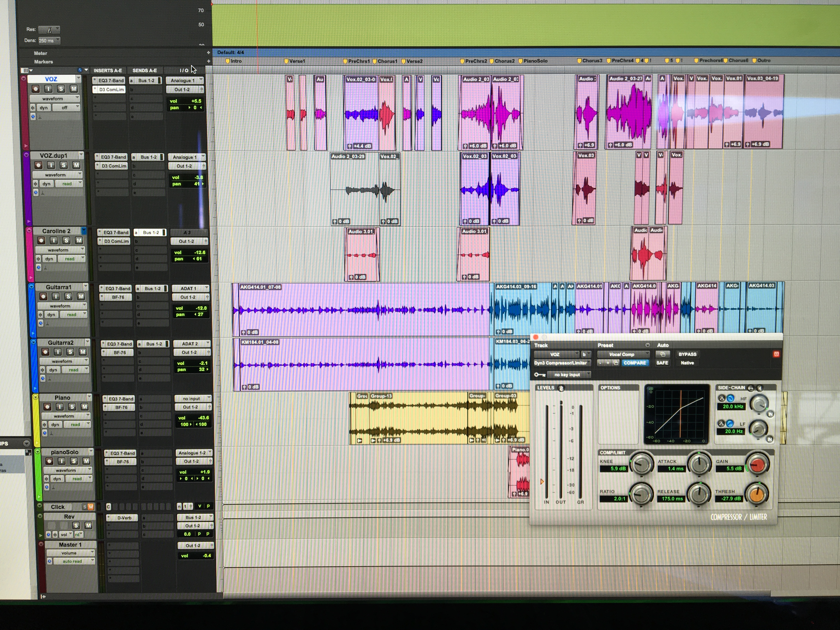This screenshot has height=630, width=840.
Task: Open the Vocal Comp preset dropdown
Action: click(x=622, y=354)
